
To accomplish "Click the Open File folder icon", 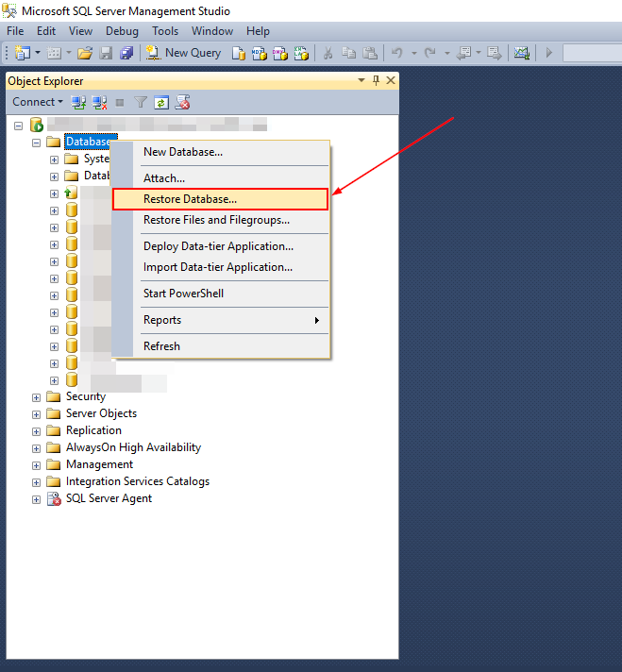I will pos(85,53).
